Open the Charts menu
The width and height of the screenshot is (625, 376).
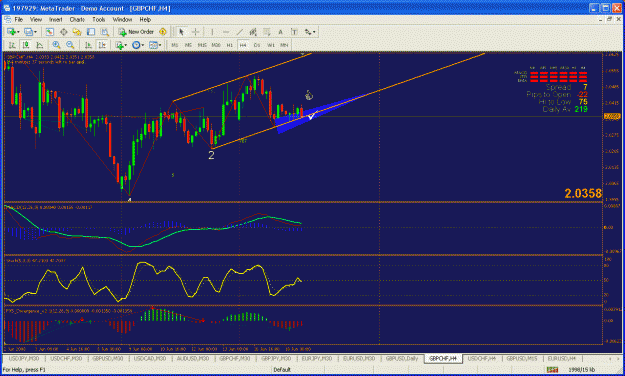[77, 20]
